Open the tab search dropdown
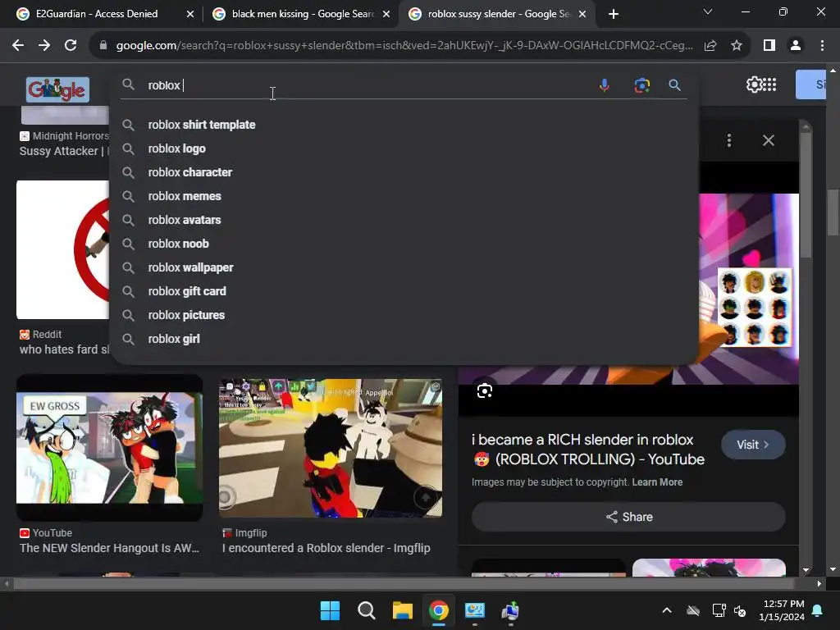The height and width of the screenshot is (630, 840). (x=708, y=11)
